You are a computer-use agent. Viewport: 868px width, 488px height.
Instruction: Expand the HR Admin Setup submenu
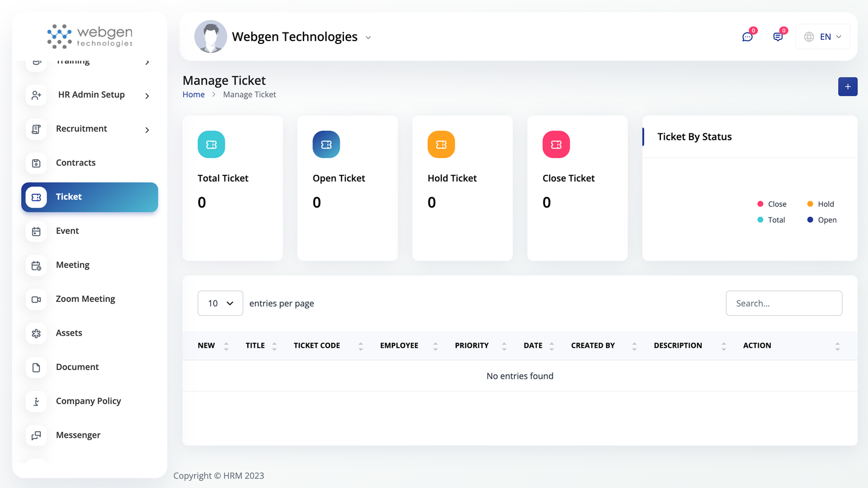[91, 95]
